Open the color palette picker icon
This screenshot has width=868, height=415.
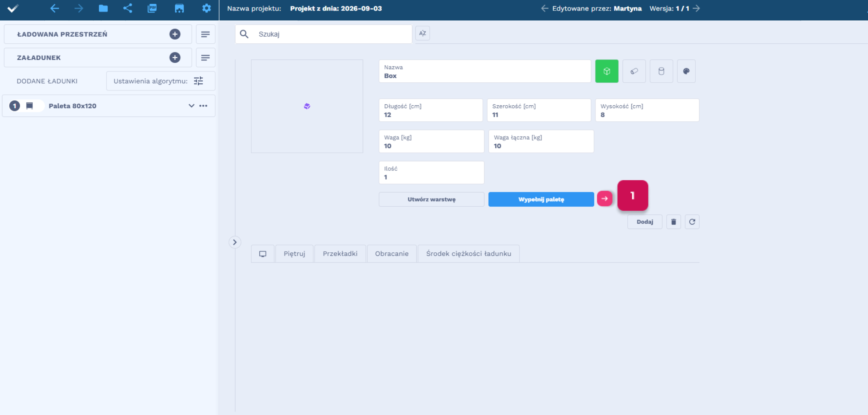(686, 71)
